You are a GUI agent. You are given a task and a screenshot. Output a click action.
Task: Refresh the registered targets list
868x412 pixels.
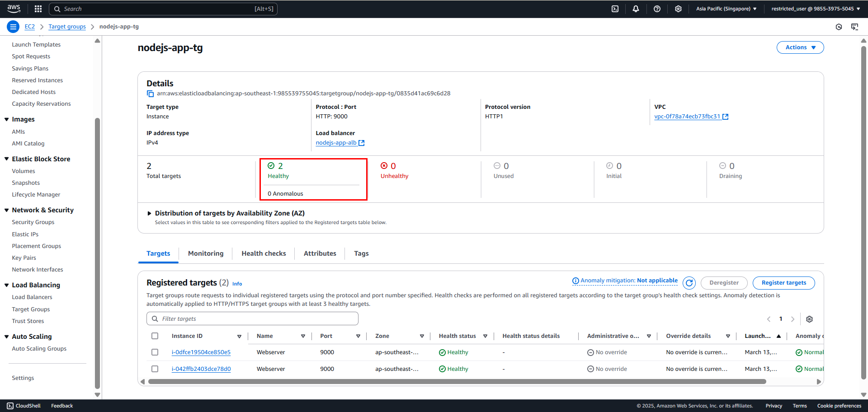pos(689,283)
